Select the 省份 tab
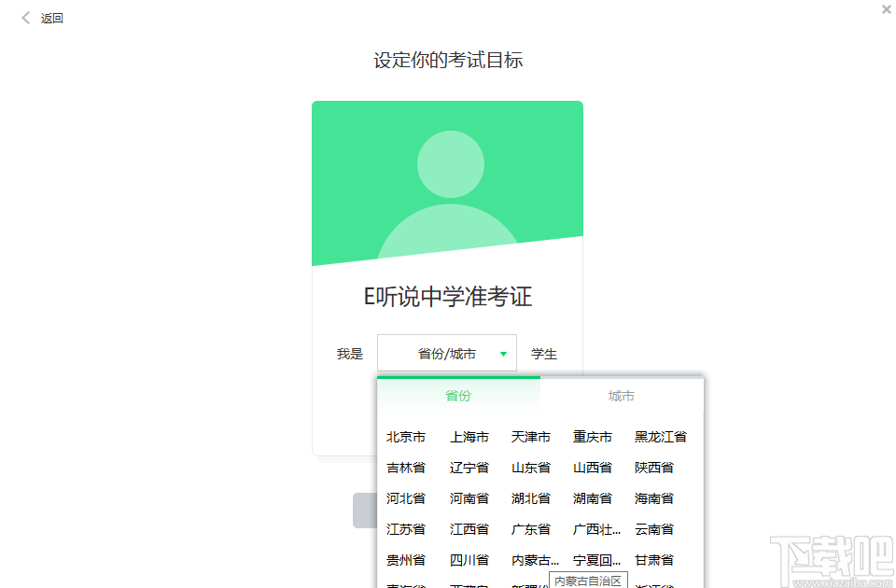 (x=457, y=395)
